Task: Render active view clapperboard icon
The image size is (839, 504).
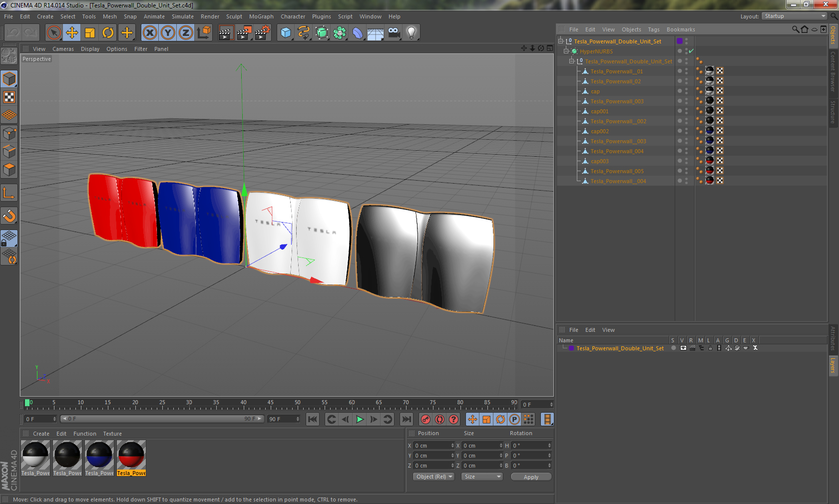Action: 226,33
